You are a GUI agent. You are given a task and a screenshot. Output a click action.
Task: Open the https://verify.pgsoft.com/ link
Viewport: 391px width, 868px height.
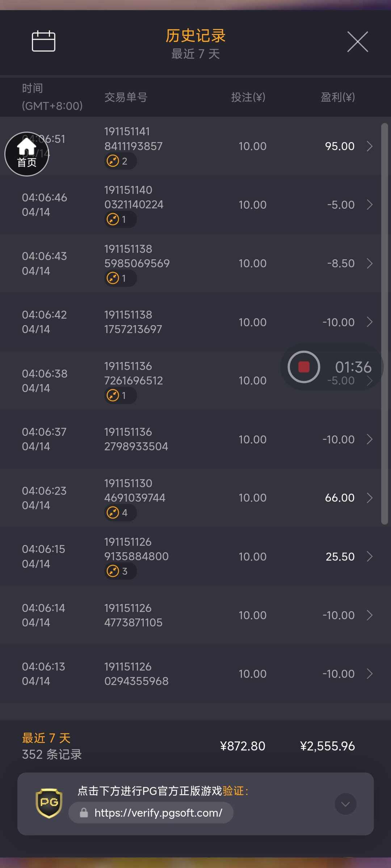point(158,813)
